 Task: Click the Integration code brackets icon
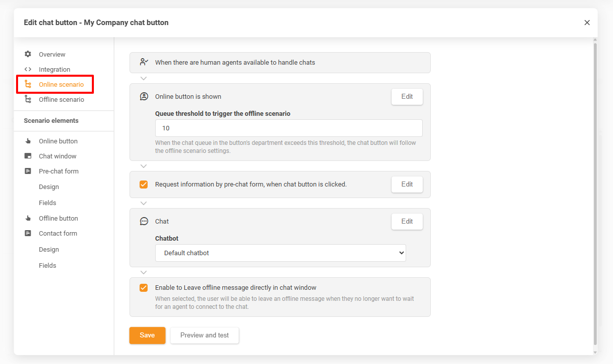pyautogui.click(x=28, y=69)
